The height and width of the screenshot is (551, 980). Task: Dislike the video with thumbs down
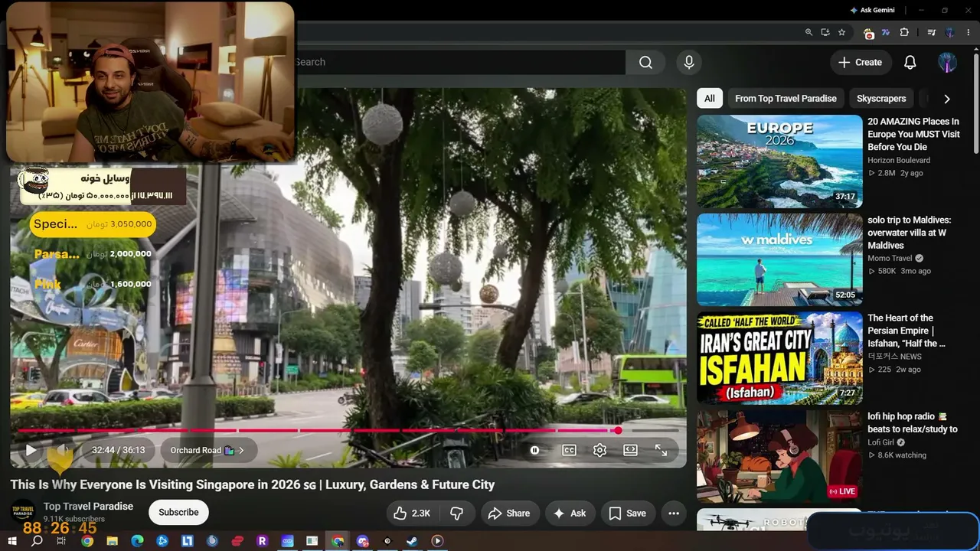pyautogui.click(x=457, y=513)
